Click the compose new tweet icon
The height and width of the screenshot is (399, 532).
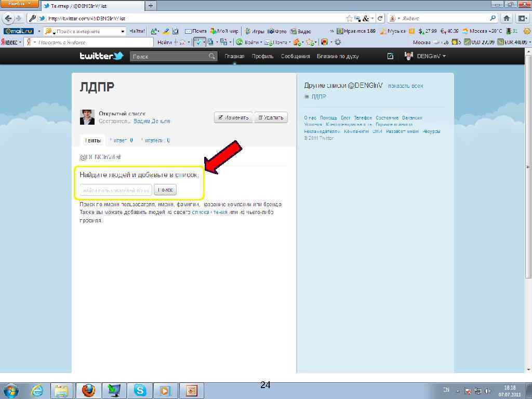[x=390, y=56]
